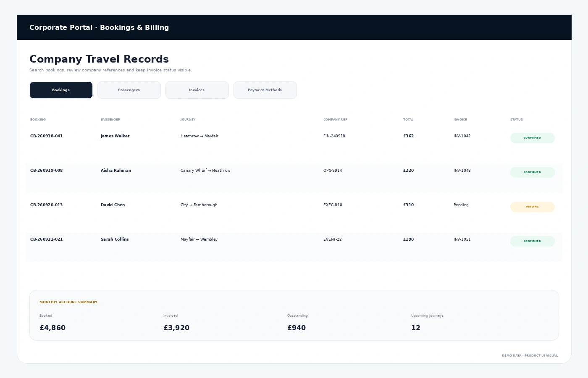Viewport: 588px width, 378px height.
Task: Select company ref OPS-9914
Action: 333,171
